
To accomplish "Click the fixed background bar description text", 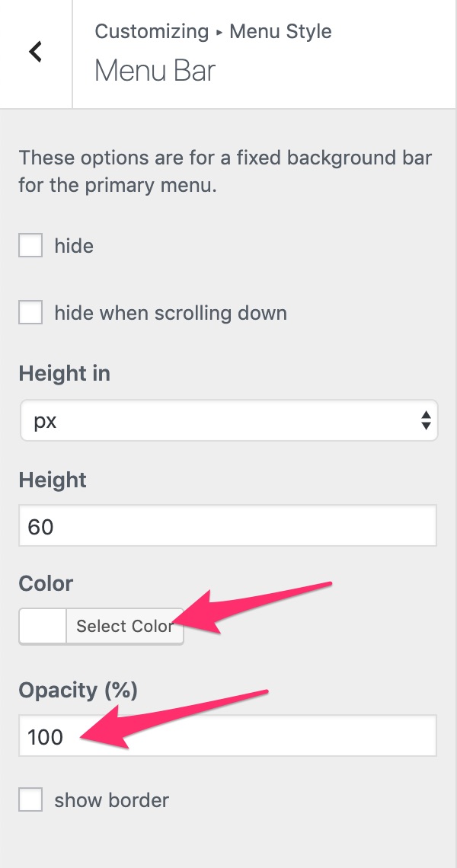I will coord(225,172).
